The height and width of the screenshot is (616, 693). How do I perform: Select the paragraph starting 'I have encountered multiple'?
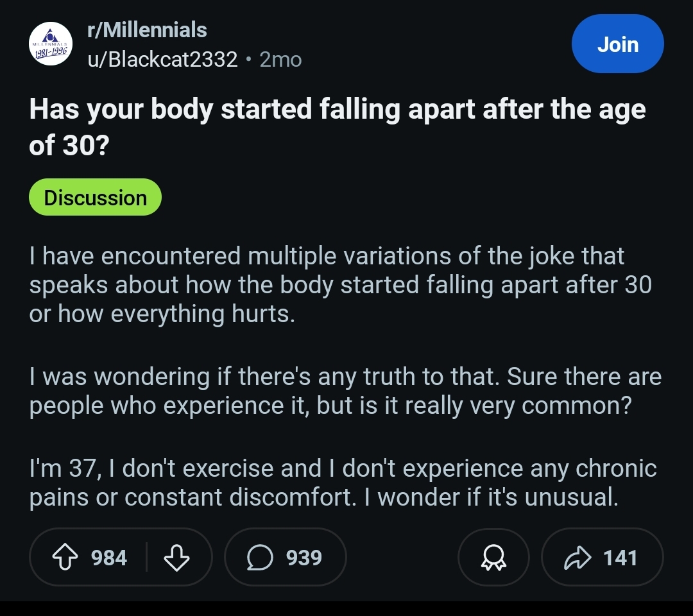pyautogui.click(x=340, y=285)
